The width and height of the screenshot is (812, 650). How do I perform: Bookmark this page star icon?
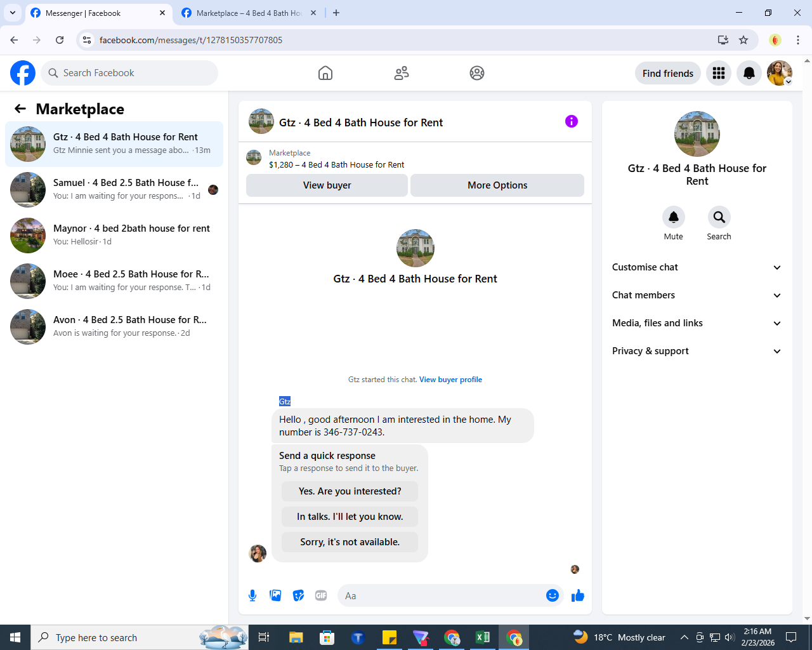point(743,40)
